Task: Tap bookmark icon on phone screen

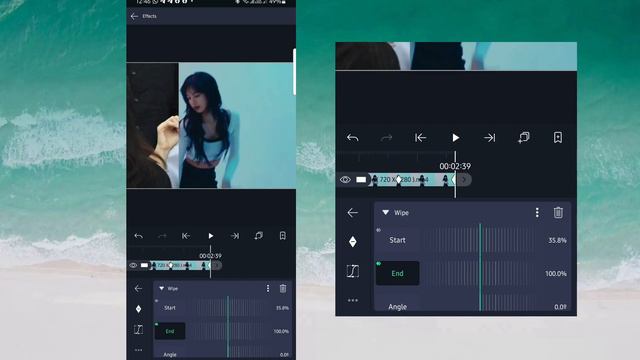Action: [x=282, y=236]
